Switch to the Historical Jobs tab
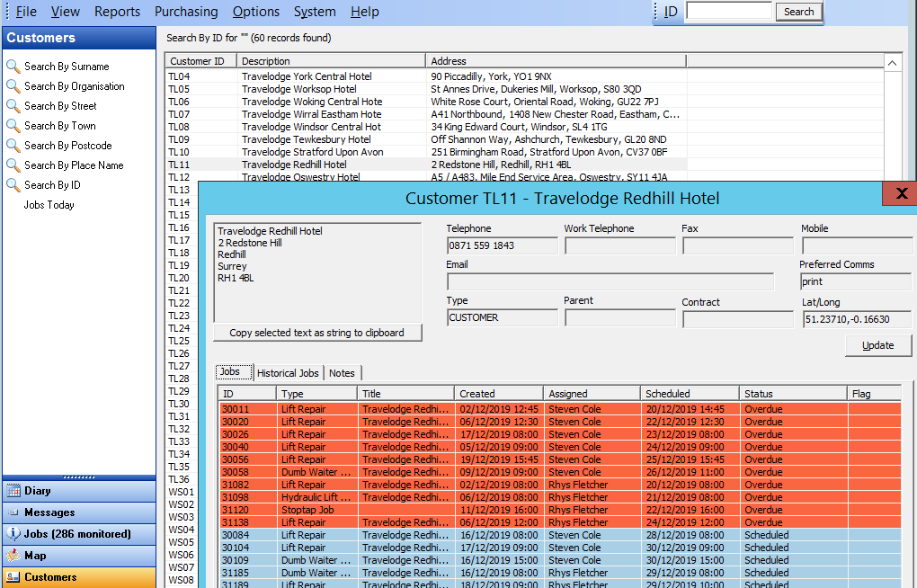917x588 pixels. 288,373
